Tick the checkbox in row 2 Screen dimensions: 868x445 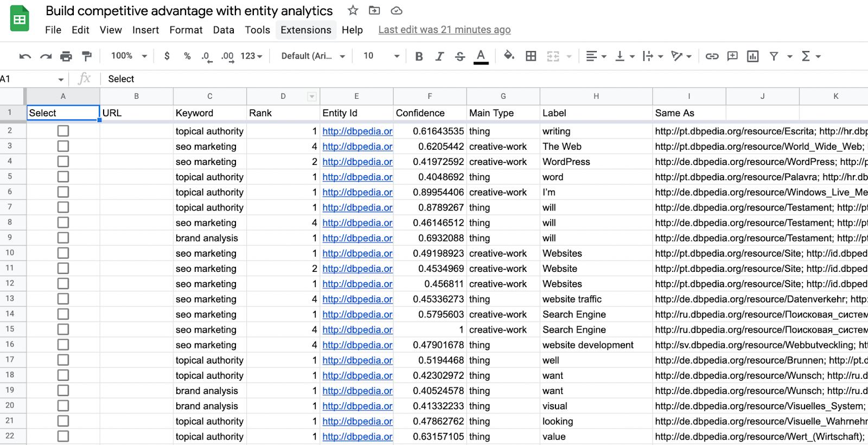pyautogui.click(x=63, y=131)
